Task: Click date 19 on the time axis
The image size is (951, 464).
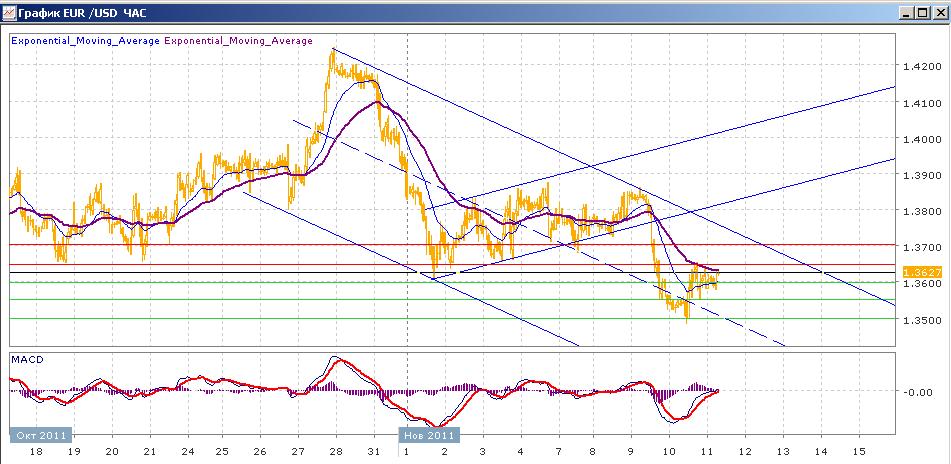Action: [x=74, y=452]
